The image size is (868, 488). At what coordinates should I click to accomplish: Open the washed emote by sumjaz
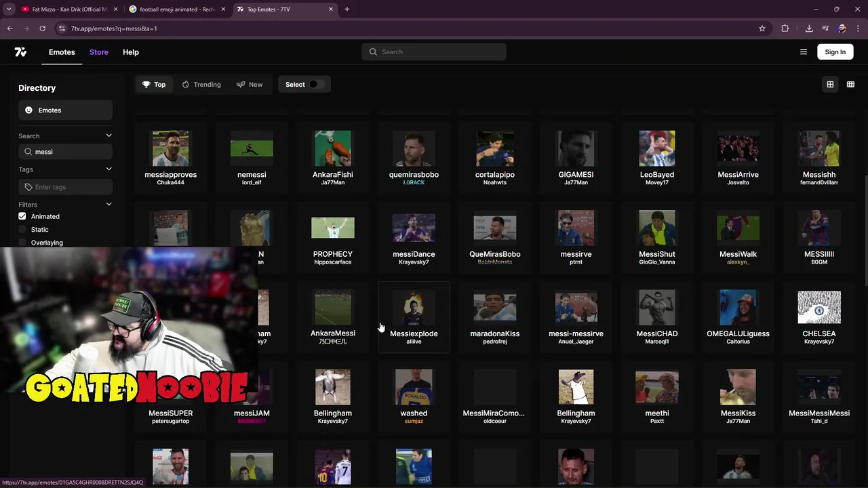click(414, 396)
